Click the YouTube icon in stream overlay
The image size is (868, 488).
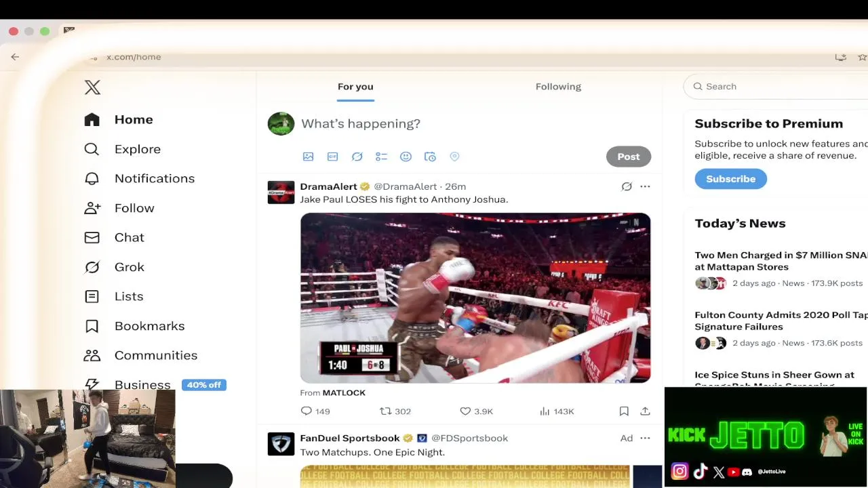pos(733,472)
